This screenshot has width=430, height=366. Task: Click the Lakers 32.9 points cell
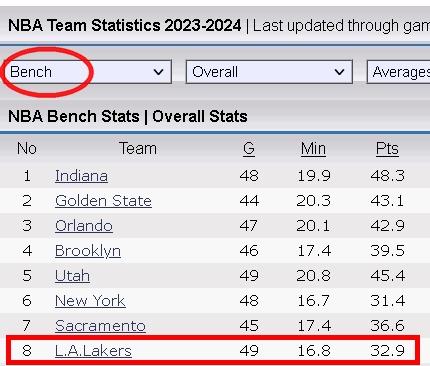click(x=387, y=351)
